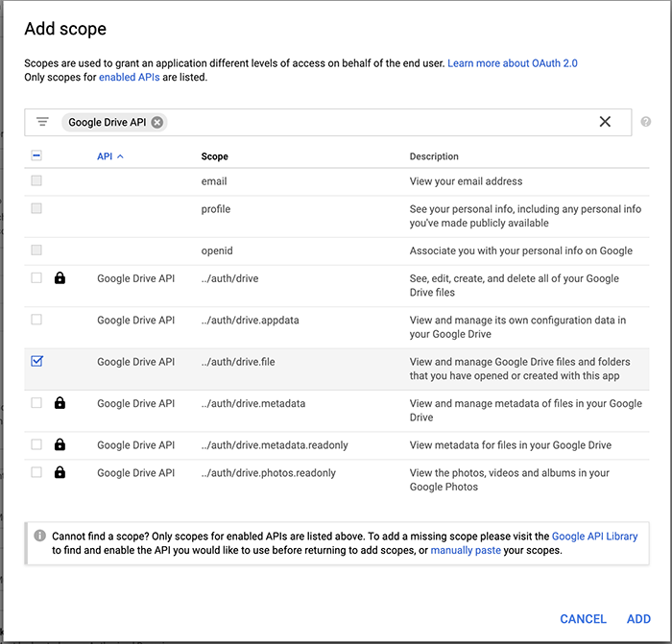Remove the Google Drive API filter chip
Image resolution: width=672 pixels, height=644 pixels.
(x=157, y=122)
